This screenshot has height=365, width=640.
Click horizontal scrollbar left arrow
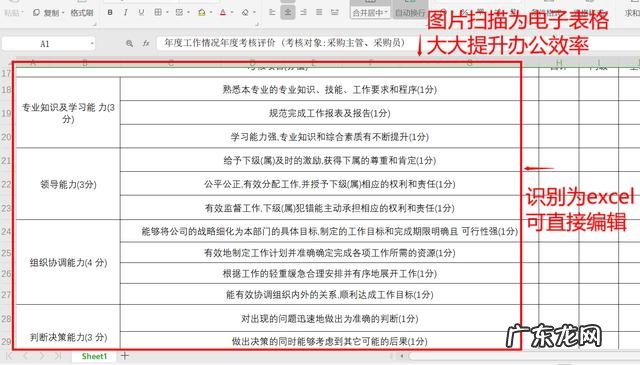[x=402, y=356]
